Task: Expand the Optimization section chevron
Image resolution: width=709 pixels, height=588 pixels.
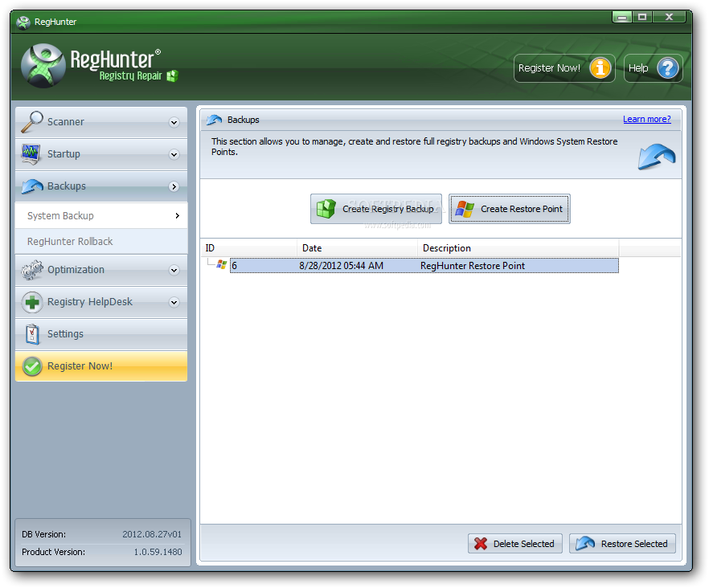Action: pyautogui.click(x=174, y=270)
